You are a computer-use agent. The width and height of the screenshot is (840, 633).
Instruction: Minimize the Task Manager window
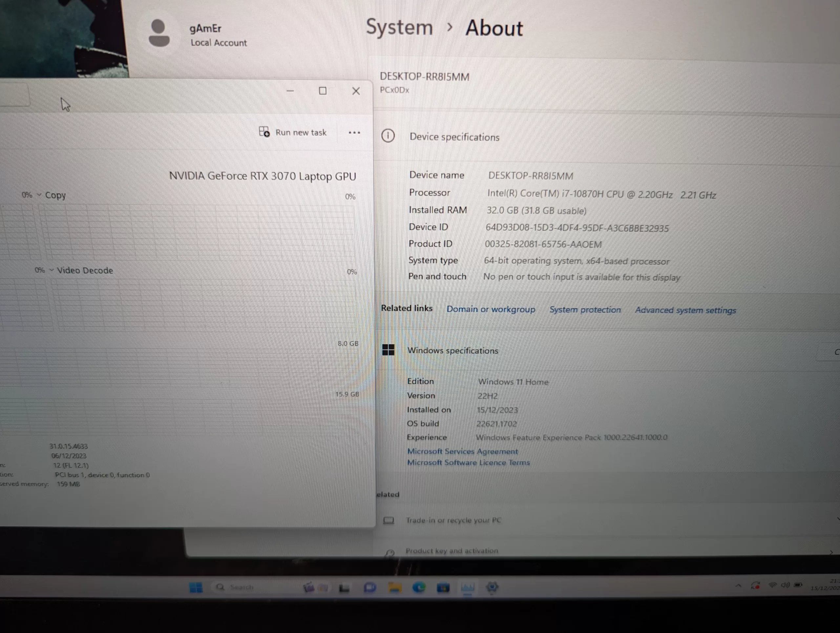point(290,90)
